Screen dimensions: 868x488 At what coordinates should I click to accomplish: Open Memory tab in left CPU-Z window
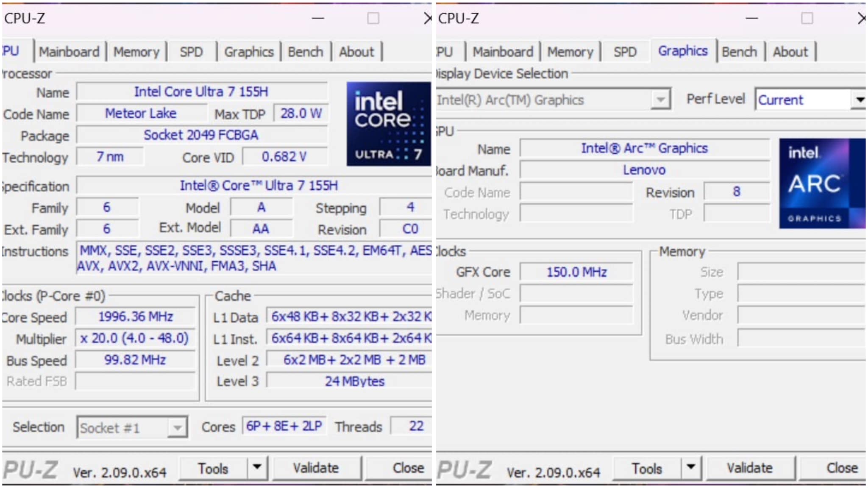click(136, 52)
